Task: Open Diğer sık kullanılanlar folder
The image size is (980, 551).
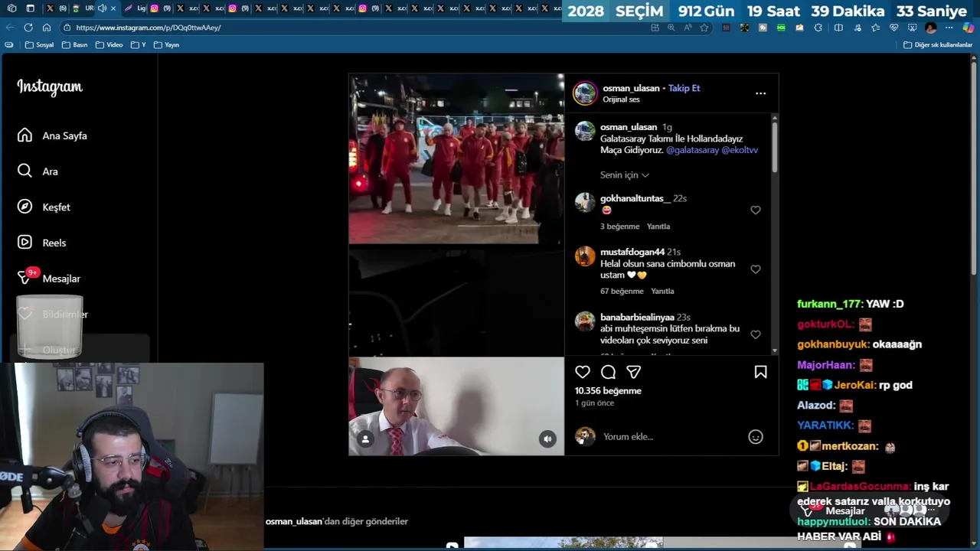Action: tap(938, 45)
